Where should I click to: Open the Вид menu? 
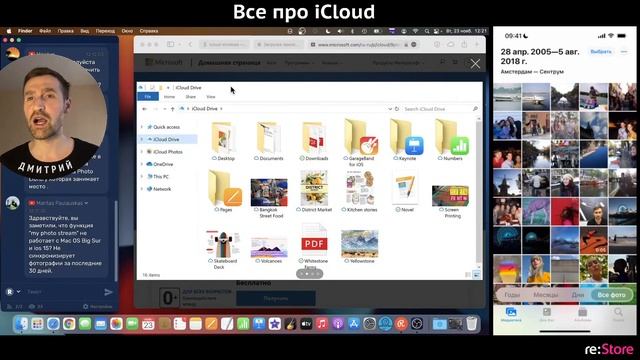click(84, 31)
